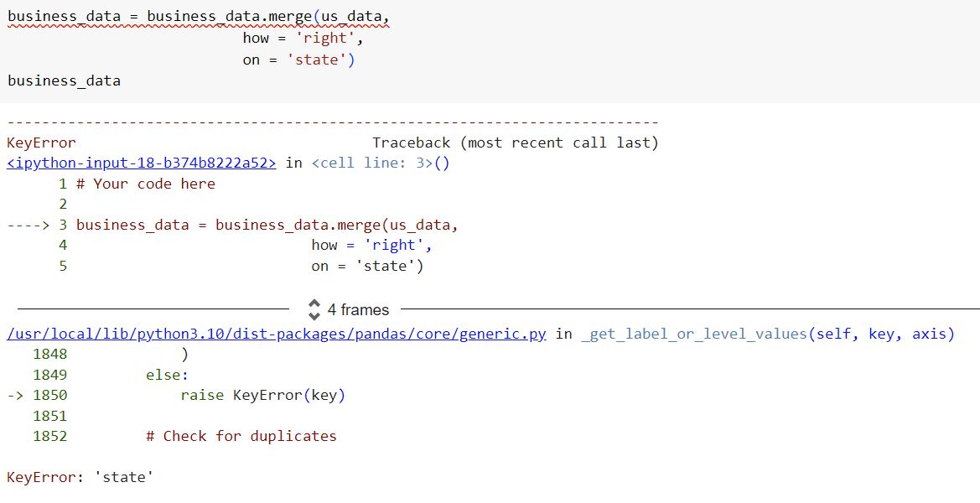Click line number 1848 in traceback

pos(49,354)
